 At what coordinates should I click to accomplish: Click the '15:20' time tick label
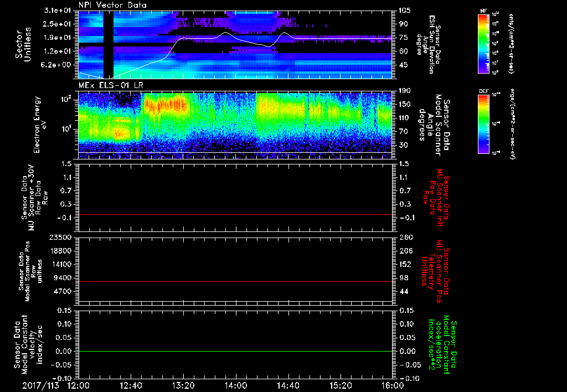point(341,386)
